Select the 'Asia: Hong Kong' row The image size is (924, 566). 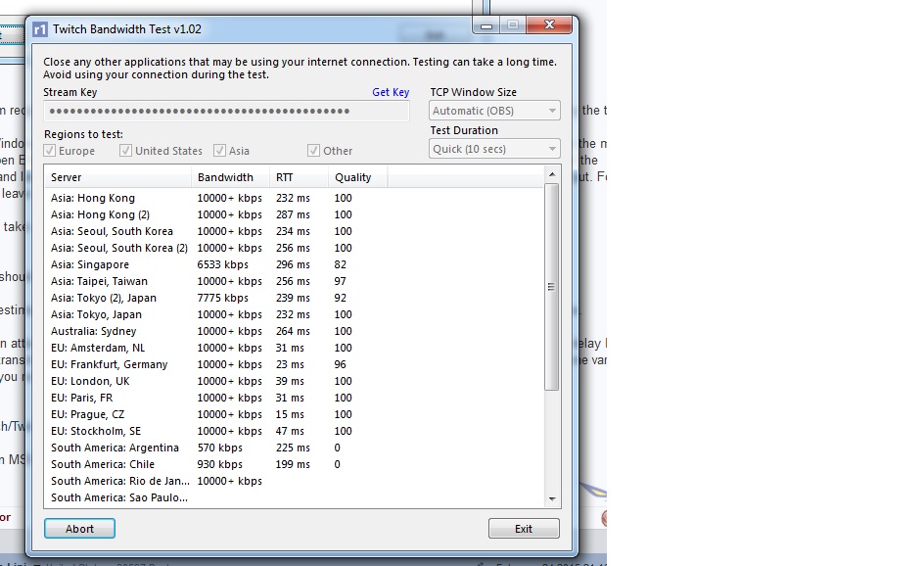[295, 198]
